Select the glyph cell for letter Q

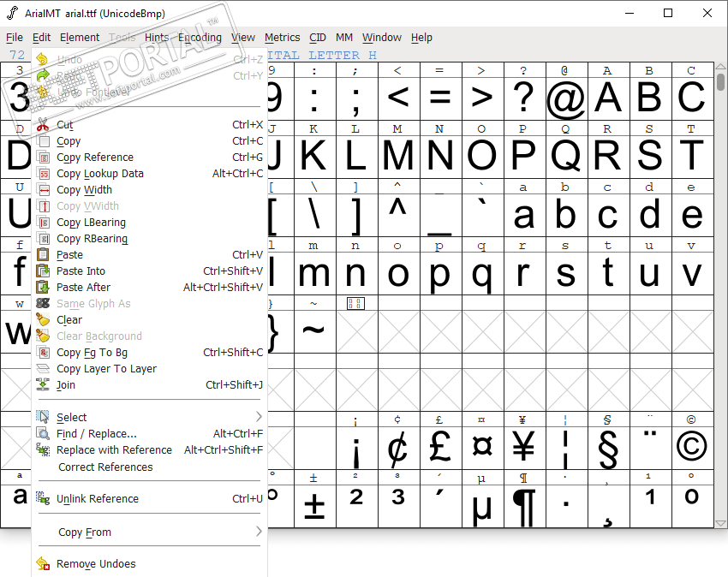(x=566, y=157)
